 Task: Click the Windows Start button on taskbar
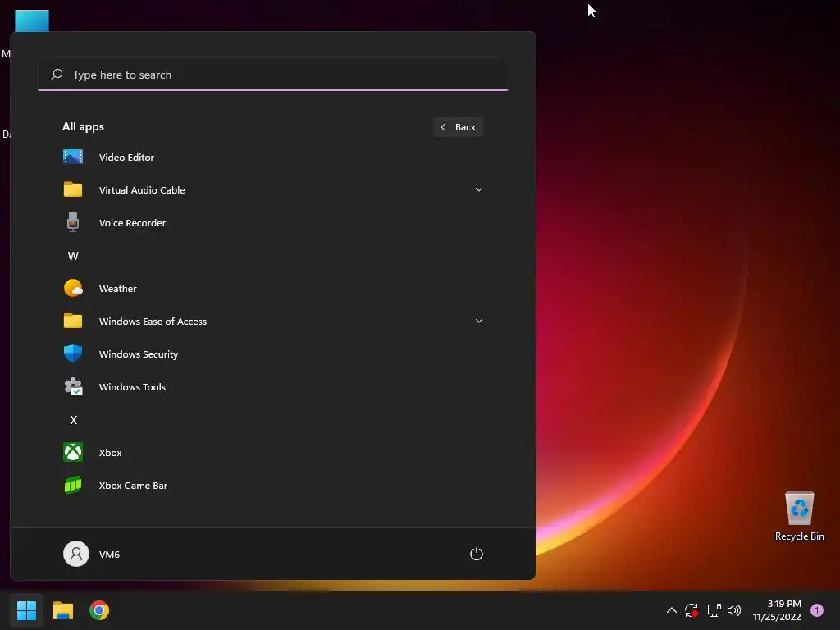point(26,610)
